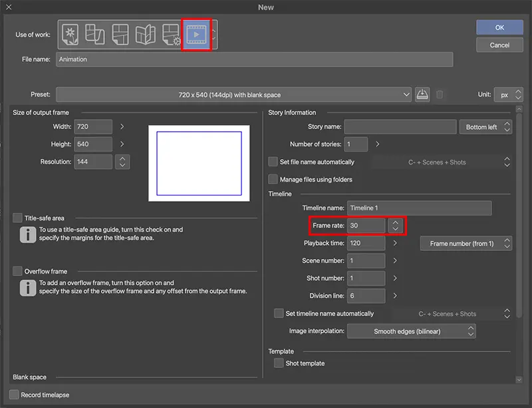Image resolution: width=532 pixels, height=408 pixels.
Task: Select the Show all comic settings icon
Action: pyautogui.click(x=171, y=35)
